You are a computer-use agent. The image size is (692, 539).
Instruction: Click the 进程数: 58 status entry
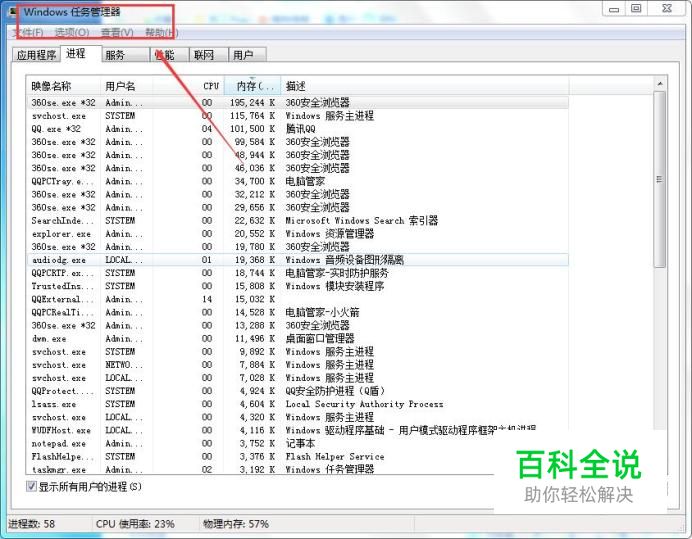(x=31, y=524)
